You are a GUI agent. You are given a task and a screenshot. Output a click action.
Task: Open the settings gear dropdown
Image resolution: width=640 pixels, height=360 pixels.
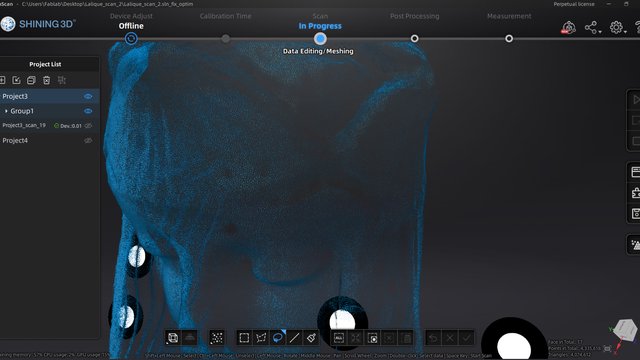[x=618, y=27]
